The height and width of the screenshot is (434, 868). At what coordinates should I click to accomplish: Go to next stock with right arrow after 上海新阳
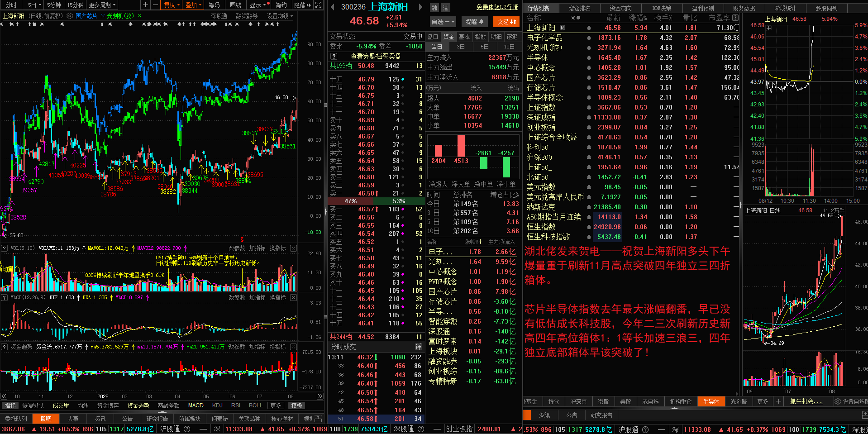coord(420,7)
